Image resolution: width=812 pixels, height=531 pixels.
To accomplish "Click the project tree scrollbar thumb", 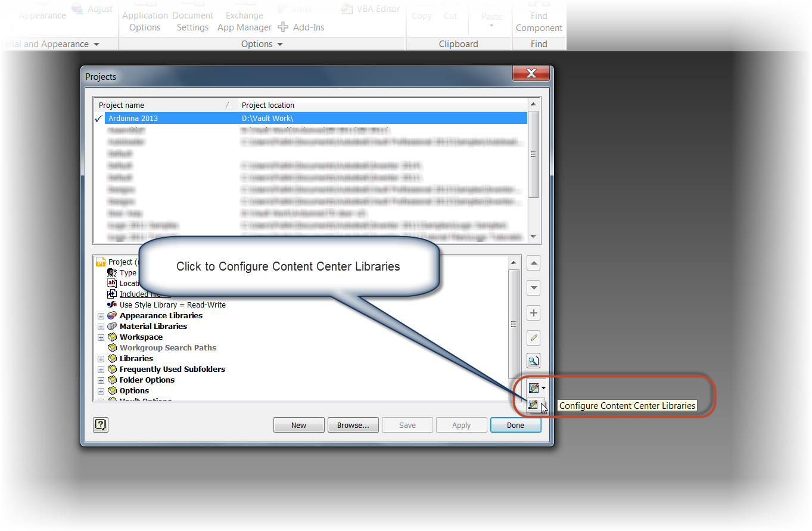I will 514,324.
